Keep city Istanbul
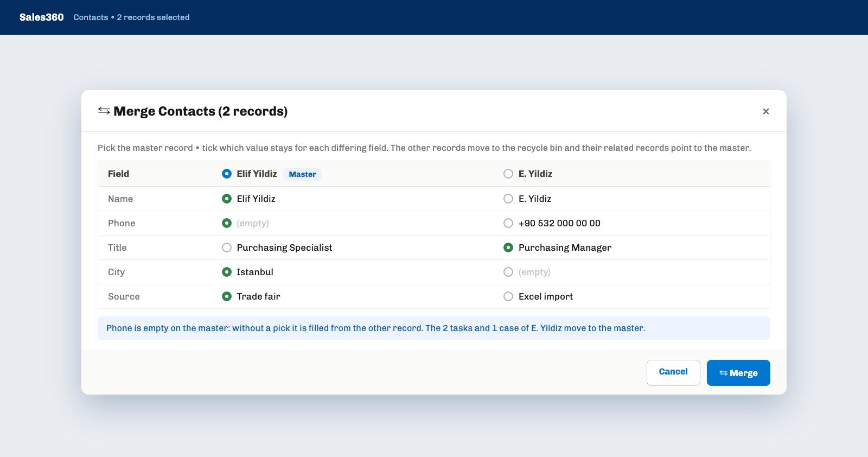Screen dimensions: 868x457 point(227,272)
